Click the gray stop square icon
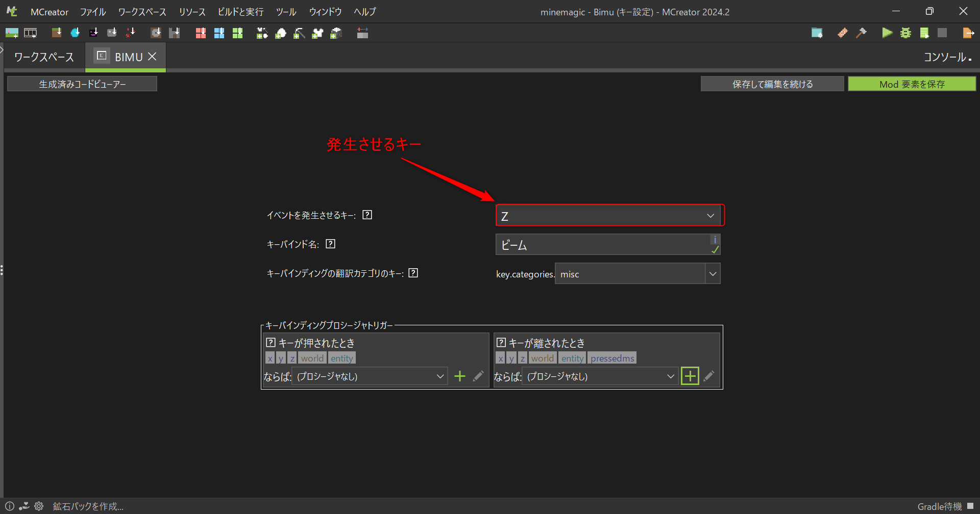 (942, 33)
